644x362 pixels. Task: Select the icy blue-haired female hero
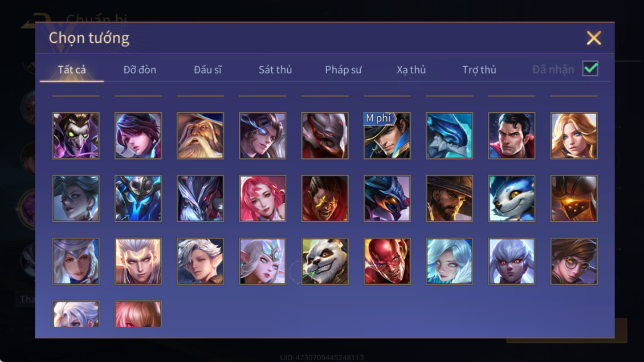click(449, 261)
